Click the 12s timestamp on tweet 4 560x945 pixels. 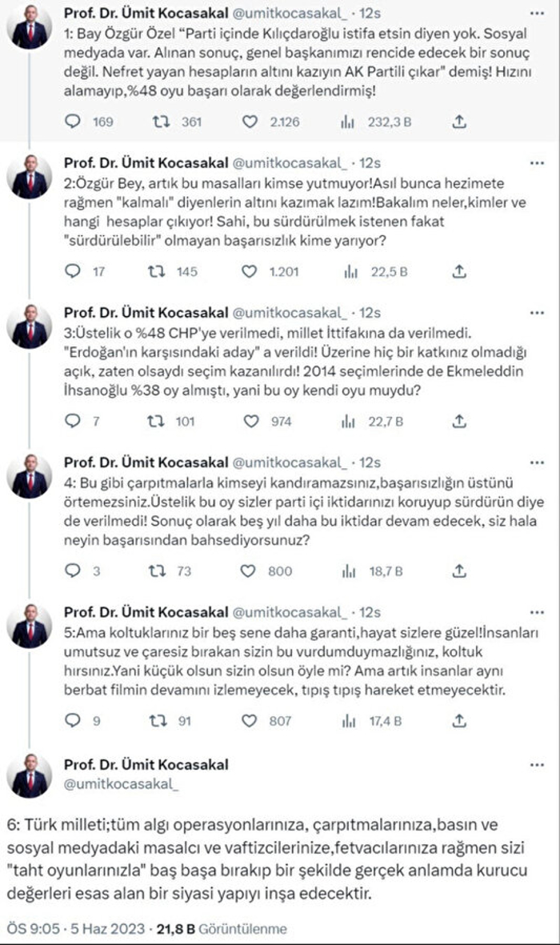(x=370, y=462)
